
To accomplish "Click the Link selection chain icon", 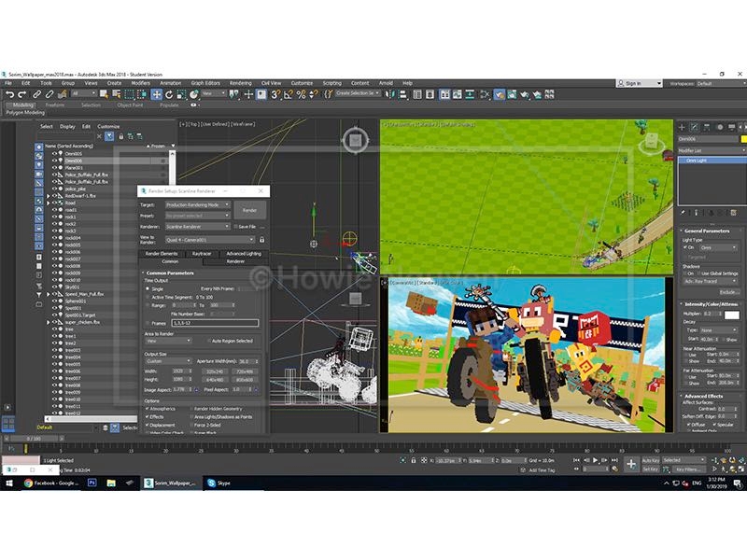I will coord(37,94).
